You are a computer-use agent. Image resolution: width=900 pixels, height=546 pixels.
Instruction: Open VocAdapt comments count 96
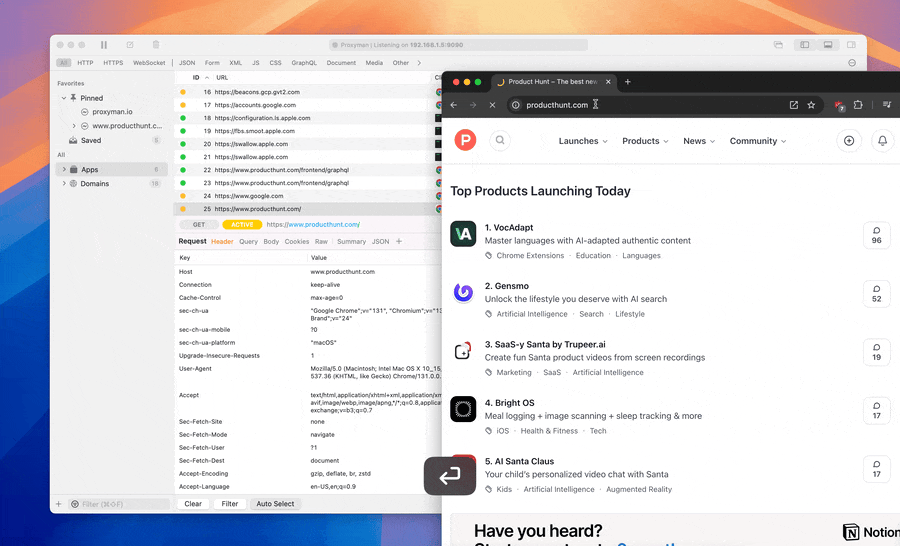point(876,235)
